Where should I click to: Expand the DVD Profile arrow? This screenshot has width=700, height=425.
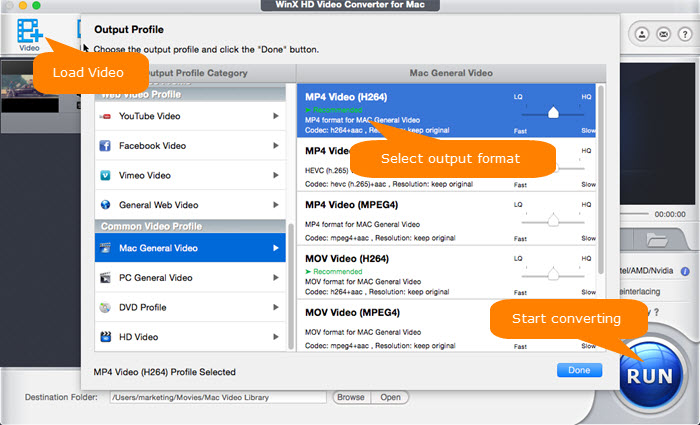[x=276, y=307]
